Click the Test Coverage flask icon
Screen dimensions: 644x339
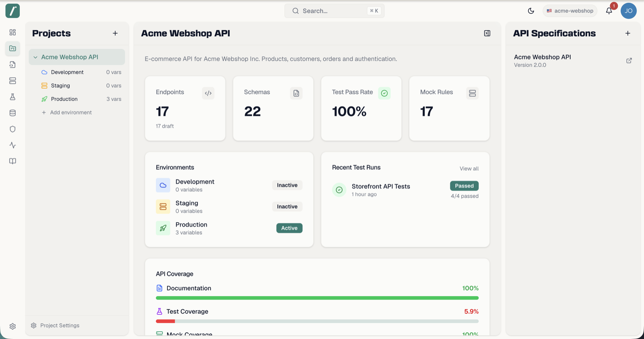point(159,312)
